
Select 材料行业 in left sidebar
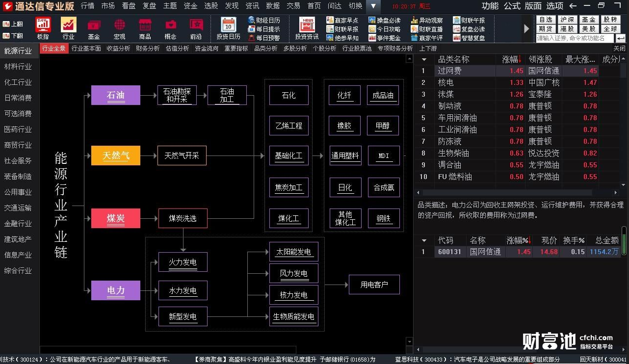[x=18, y=66]
